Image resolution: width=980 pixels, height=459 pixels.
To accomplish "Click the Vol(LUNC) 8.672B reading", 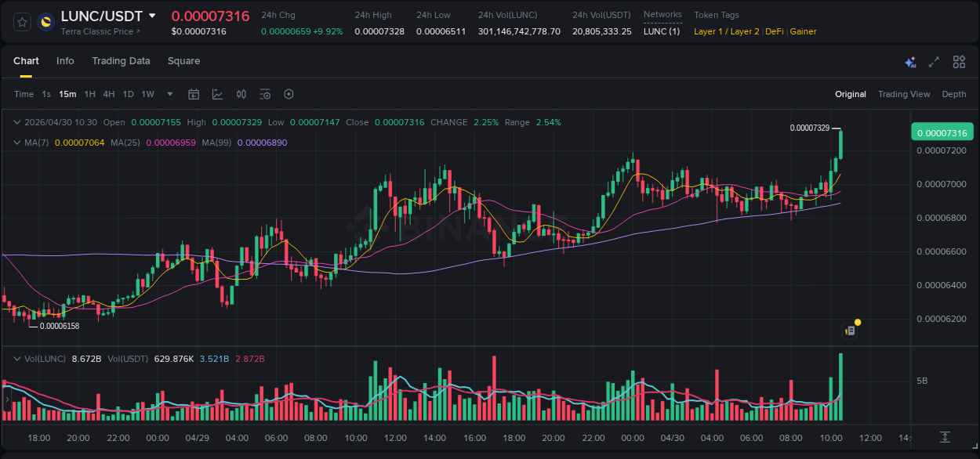I will pos(86,359).
